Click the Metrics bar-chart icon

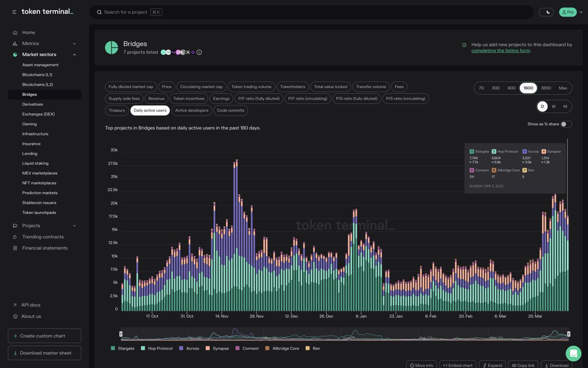[x=14, y=43]
